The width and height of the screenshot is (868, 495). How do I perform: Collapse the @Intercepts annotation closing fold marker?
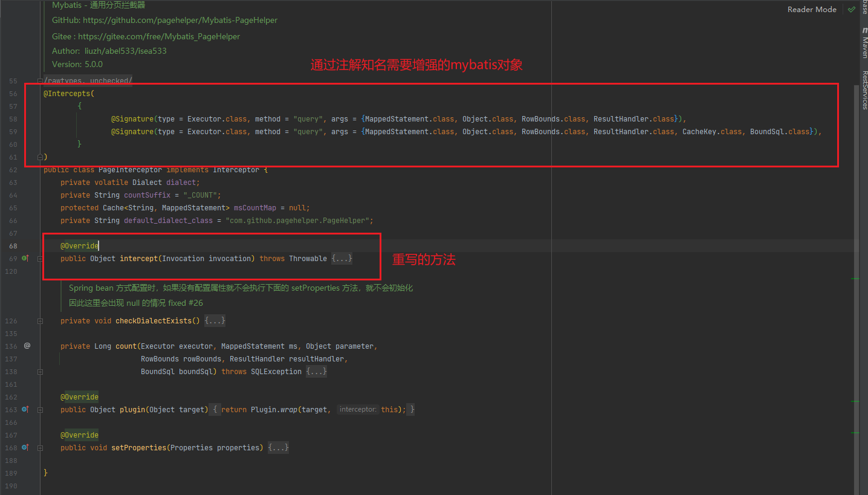point(40,157)
